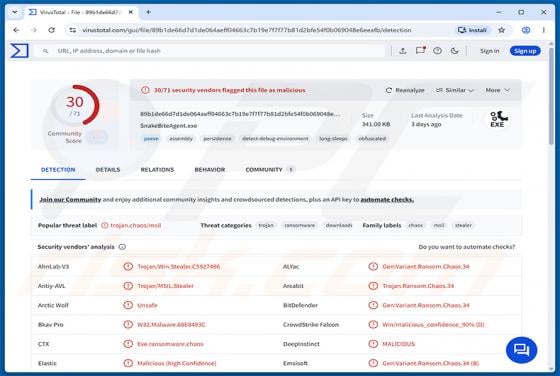Click the browser back arrow
Viewport: 560px width, 376px height.
click(16, 30)
